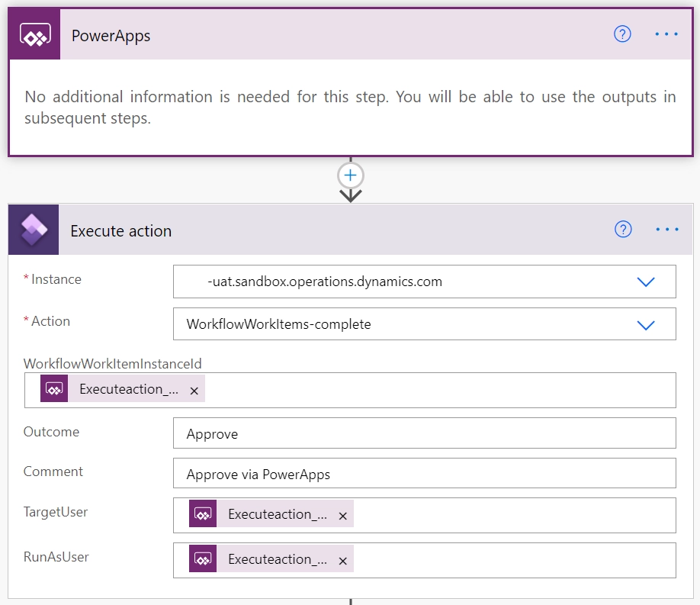Click the Instance field label
Viewport: 700px width, 605px height.
(56, 279)
